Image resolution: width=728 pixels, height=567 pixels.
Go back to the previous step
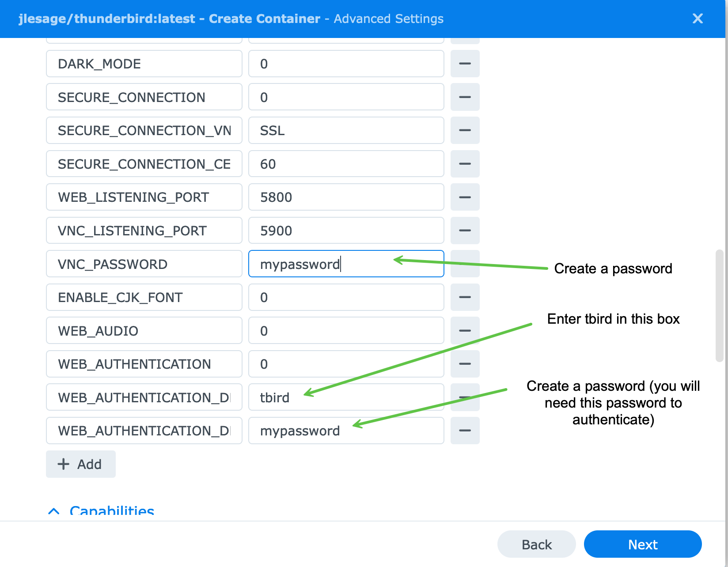(536, 544)
